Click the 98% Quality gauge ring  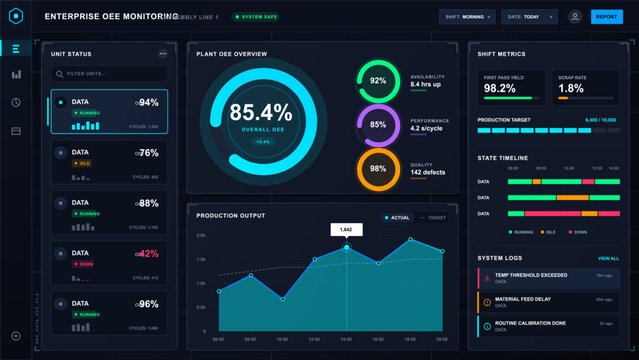click(378, 169)
